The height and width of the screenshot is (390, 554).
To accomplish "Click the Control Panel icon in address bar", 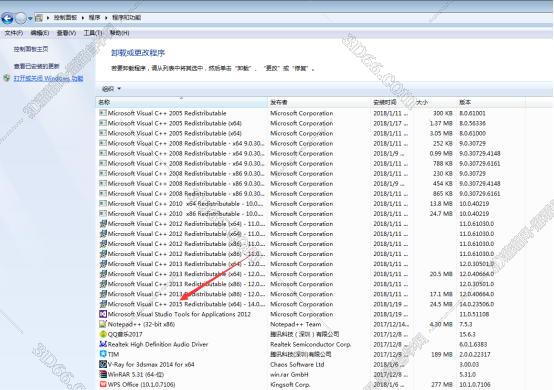I will click(x=39, y=18).
